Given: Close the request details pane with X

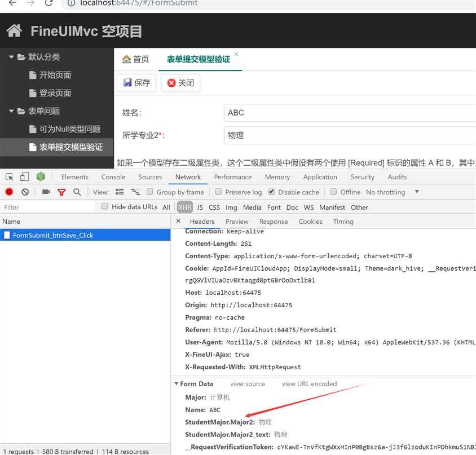Looking at the screenshot, I should coord(178,221).
